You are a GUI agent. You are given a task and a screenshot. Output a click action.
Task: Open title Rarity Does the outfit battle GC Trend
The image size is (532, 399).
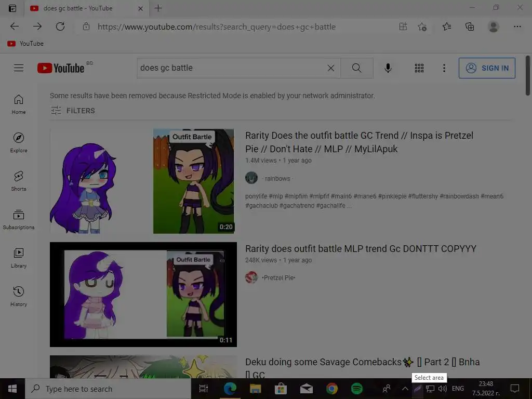pyautogui.click(x=359, y=142)
